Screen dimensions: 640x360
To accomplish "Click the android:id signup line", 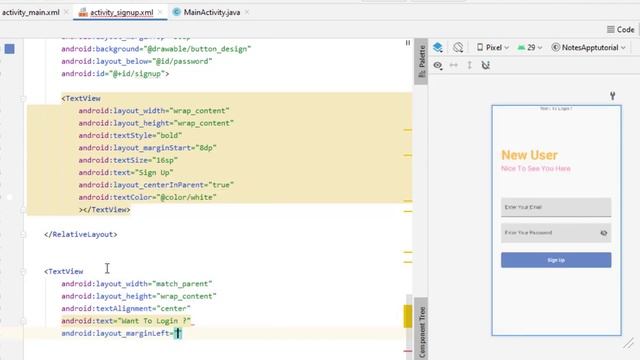I will (115, 74).
